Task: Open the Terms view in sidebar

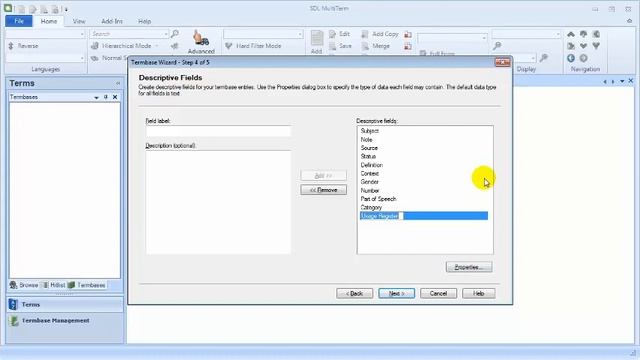Action: pos(64,304)
